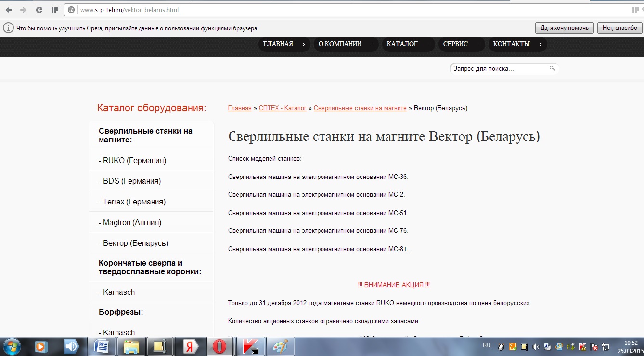Click the site info globe icon
The height and width of the screenshot is (356, 644).
click(x=72, y=10)
